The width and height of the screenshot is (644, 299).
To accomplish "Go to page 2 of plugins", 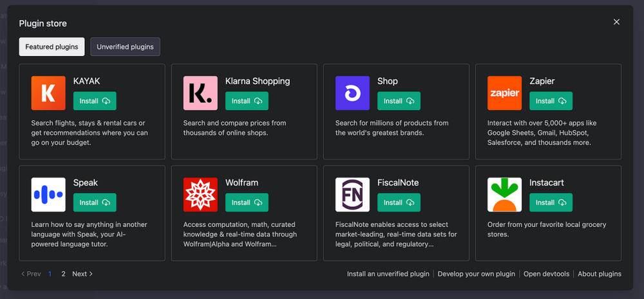I will [x=63, y=274].
